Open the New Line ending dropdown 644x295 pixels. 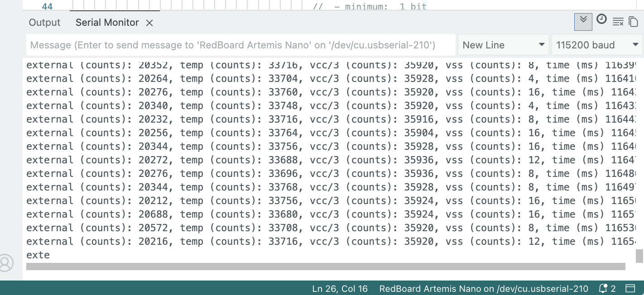pos(503,45)
